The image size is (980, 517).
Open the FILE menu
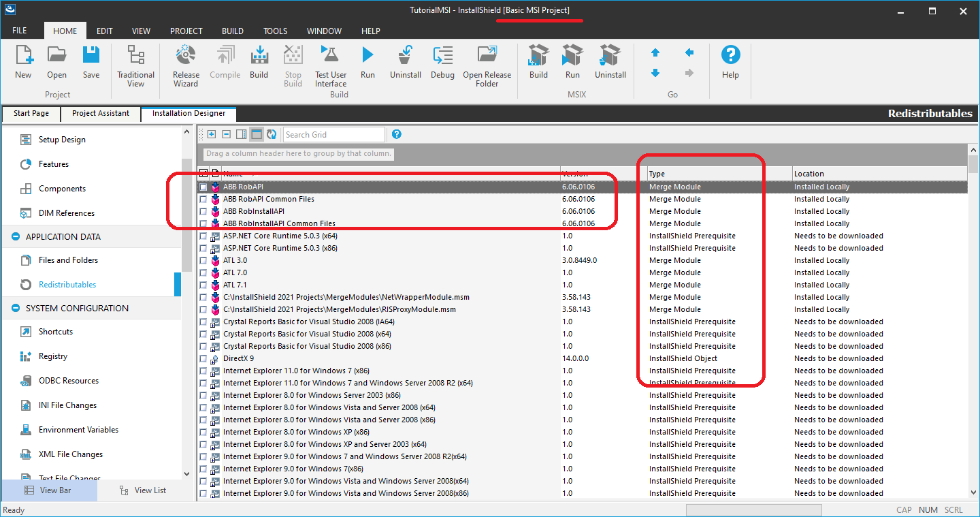tap(20, 31)
